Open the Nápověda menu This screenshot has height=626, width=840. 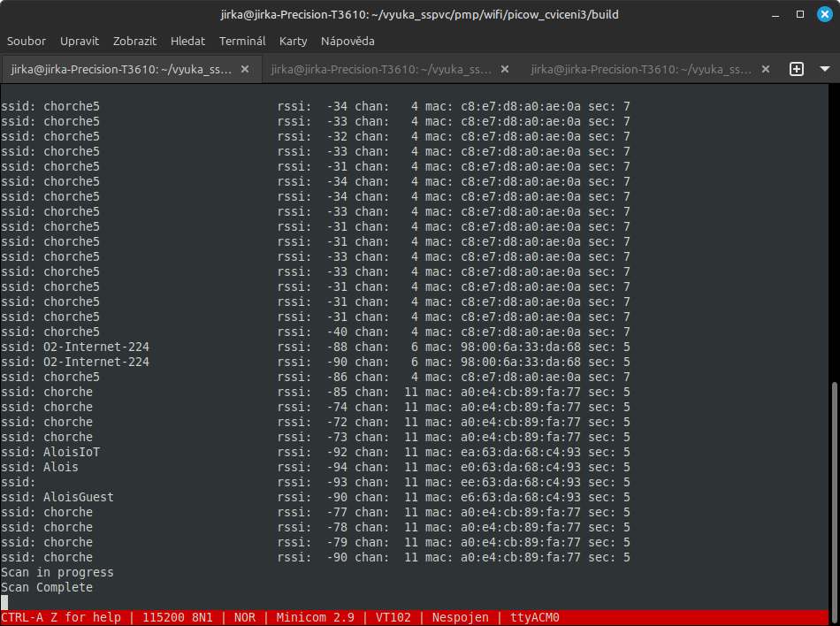pyautogui.click(x=347, y=41)
